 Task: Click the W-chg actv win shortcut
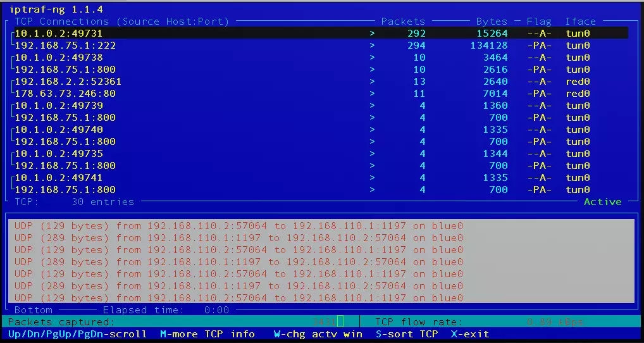coord(318,334)
